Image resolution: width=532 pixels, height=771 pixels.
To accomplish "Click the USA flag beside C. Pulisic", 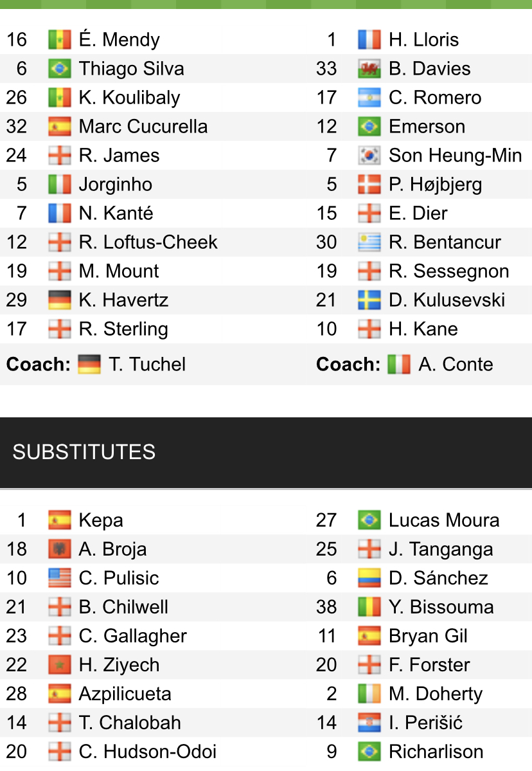I will point(59,578).
